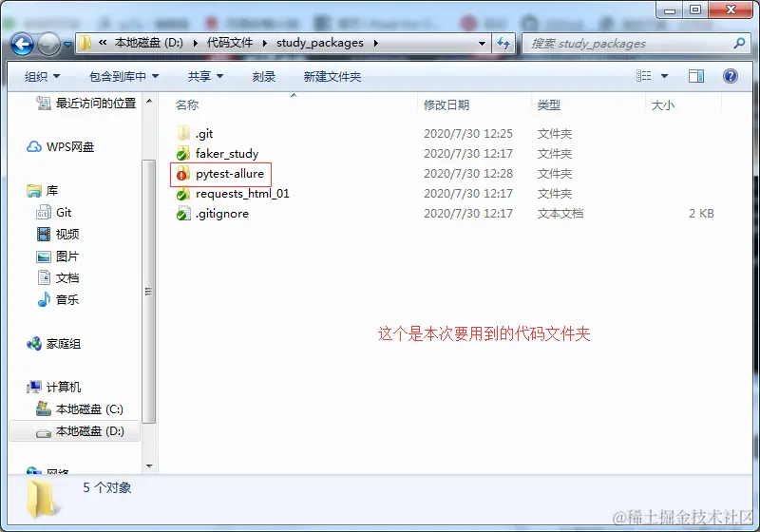Image resolution: width=760 pixels, height=532 pixels.
Task: Click the search magnifier icon
Action: (739, 43)
